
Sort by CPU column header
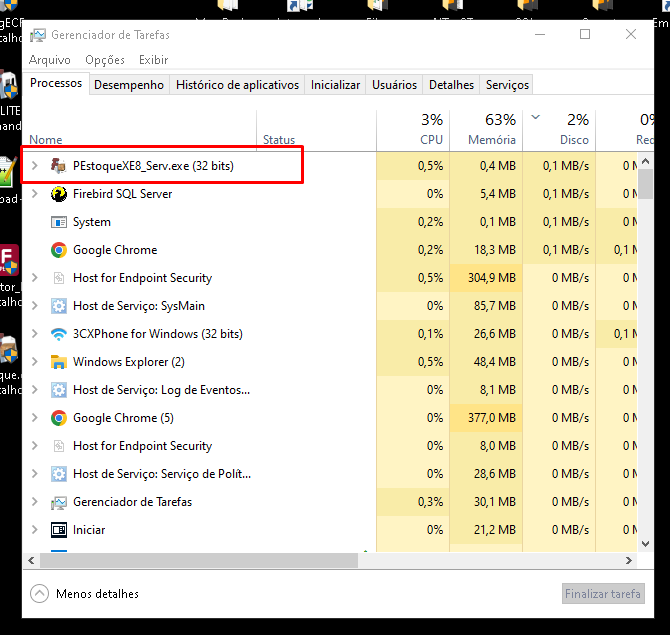click(413, 129)
